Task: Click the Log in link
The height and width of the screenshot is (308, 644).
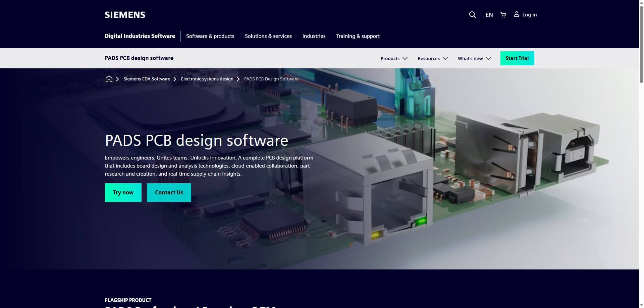Action: 529,15
